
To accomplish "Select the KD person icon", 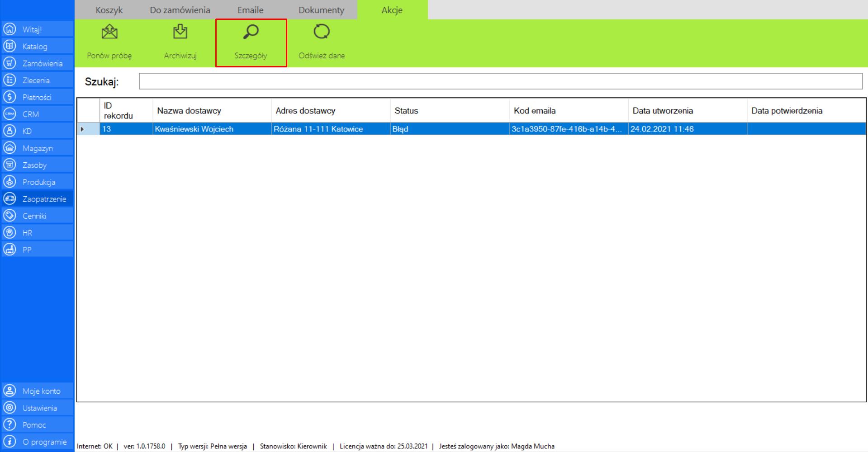I will click(9, 131).
